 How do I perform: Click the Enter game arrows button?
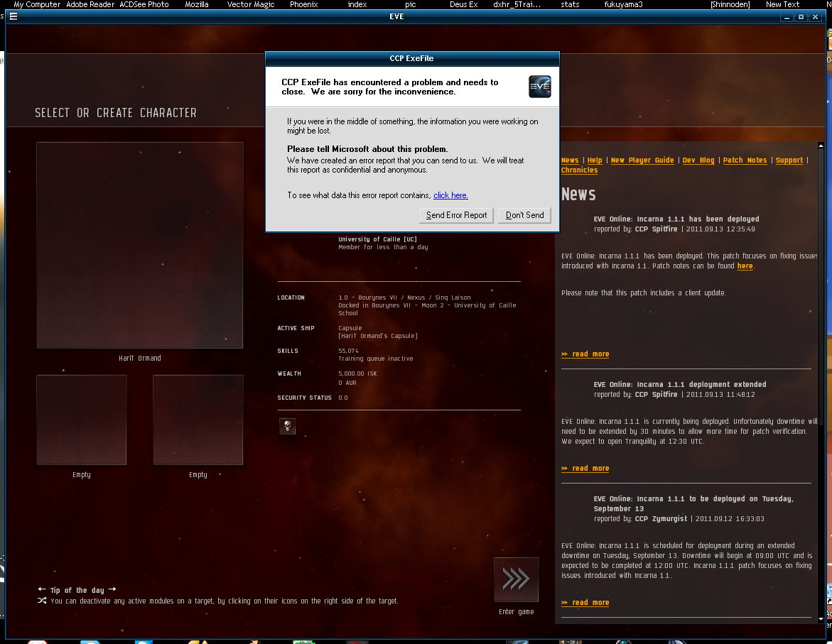[517, 579]
